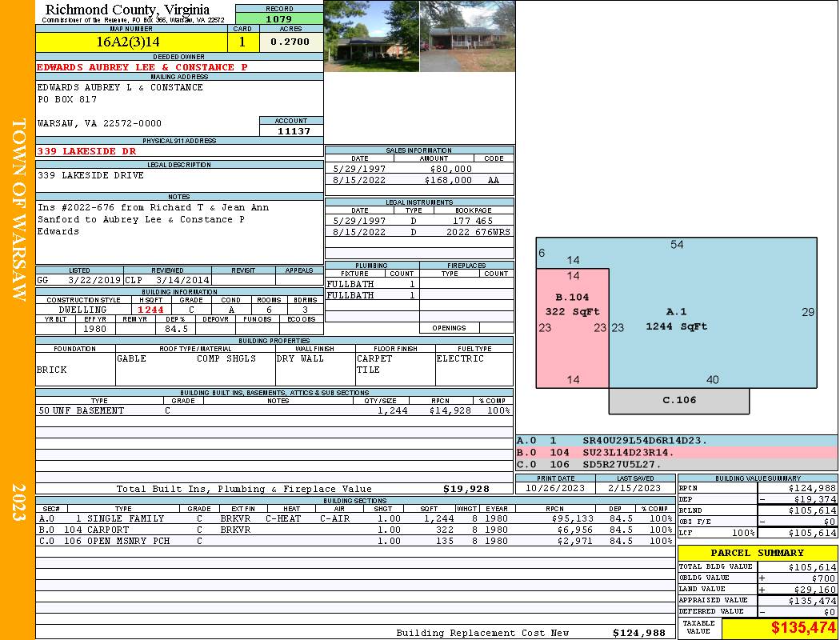Click floor finish CARPET

[x=374, y=358]
